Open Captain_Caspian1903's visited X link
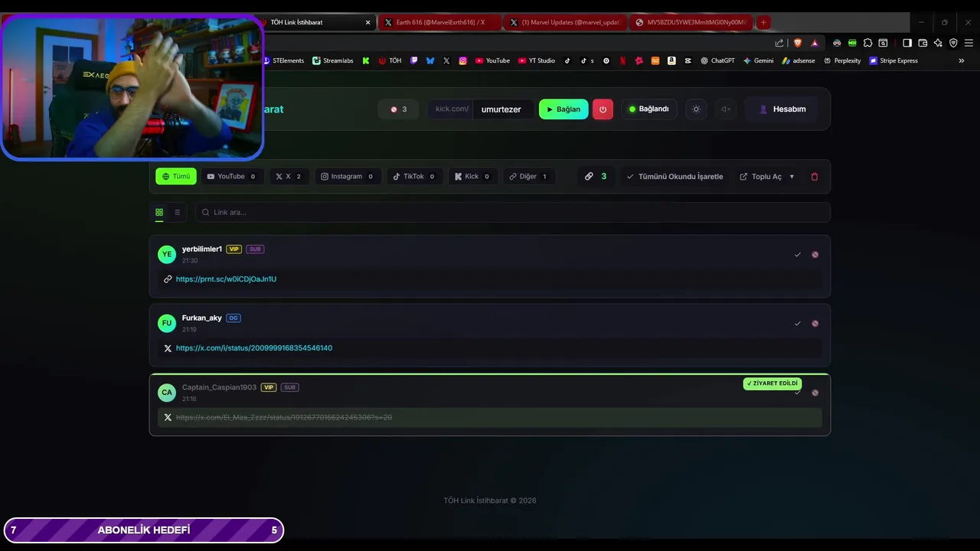The image size is (980, 551). (x=284, y=418)
